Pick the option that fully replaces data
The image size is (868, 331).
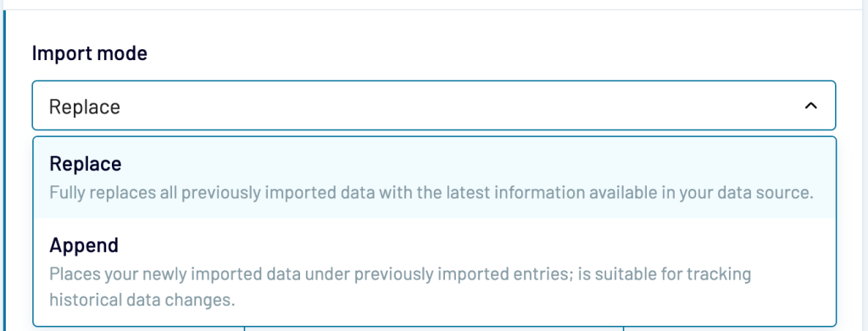435,178
